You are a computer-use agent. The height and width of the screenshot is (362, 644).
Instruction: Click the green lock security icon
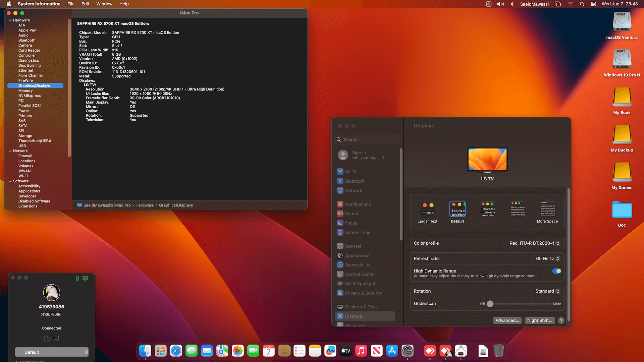(x=77, y=278)
